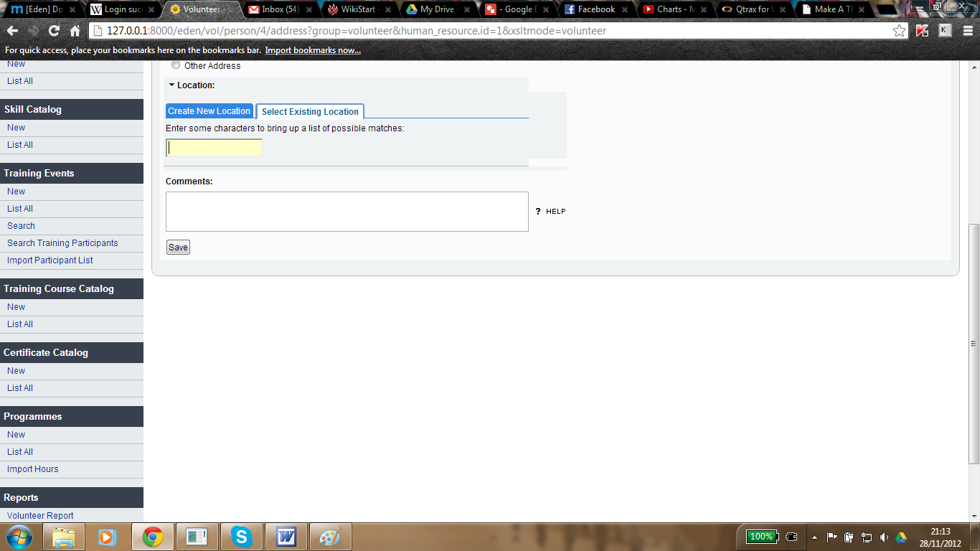Open the Facebook browser tab
Image resolution: width=980 pixels, height=551 pixels.
point(595,9)
